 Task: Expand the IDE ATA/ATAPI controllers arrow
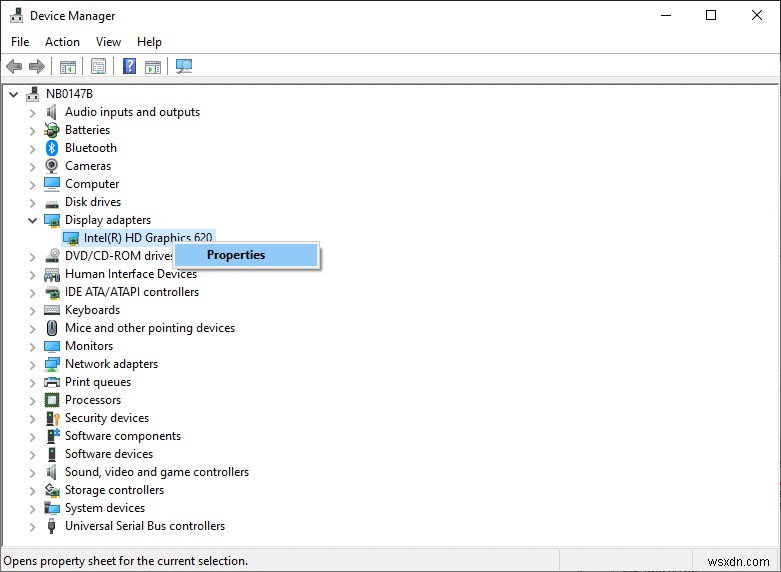(x=33, y=292)
